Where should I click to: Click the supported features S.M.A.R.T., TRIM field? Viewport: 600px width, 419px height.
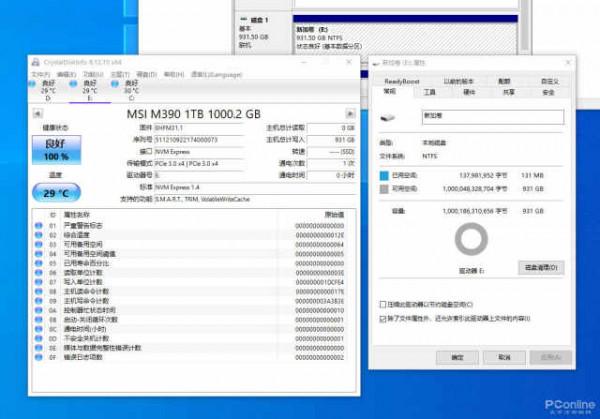[254, 199]
